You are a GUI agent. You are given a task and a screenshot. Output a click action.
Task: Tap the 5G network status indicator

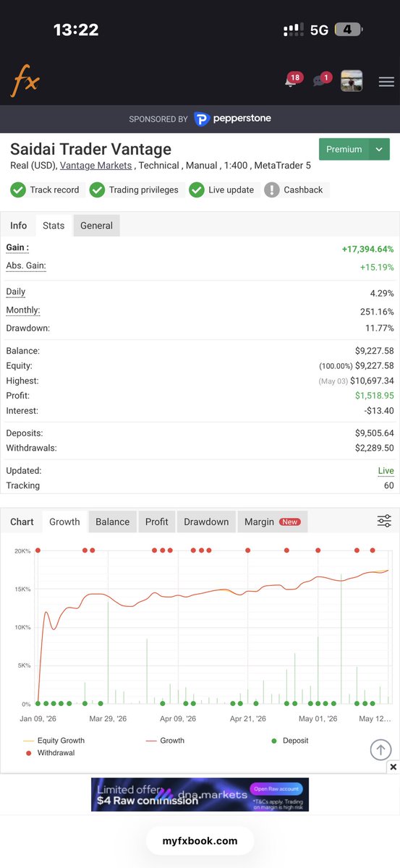point(319,30)
